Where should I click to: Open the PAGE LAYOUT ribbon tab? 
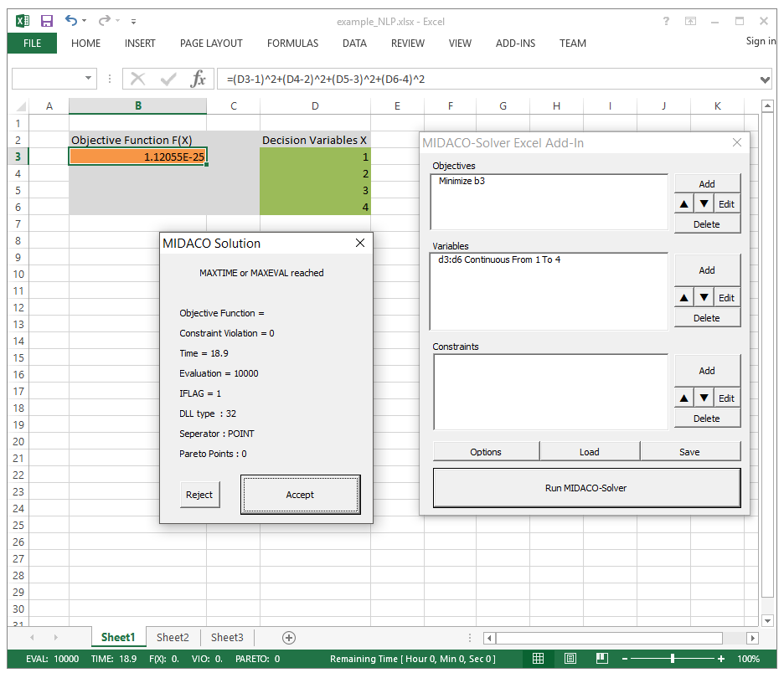coord(211,44)
